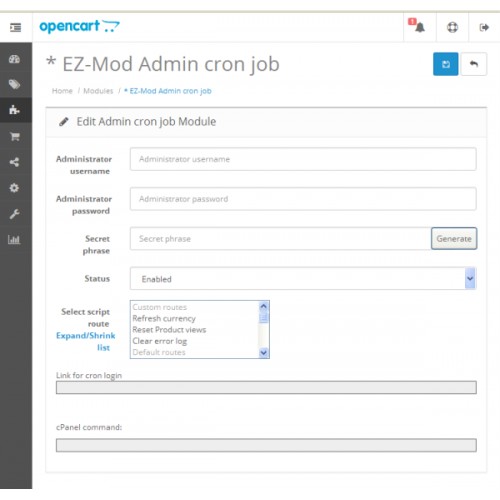Open the Sales cart sidebar icon
500x500 pixels.
(x=15, y=136)
